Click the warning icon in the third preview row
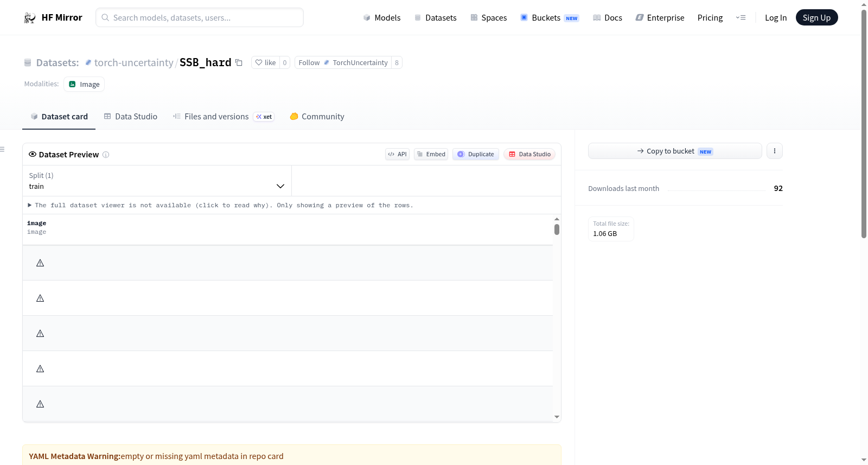The width and height of the screenshot is (868, 465). 40,334
